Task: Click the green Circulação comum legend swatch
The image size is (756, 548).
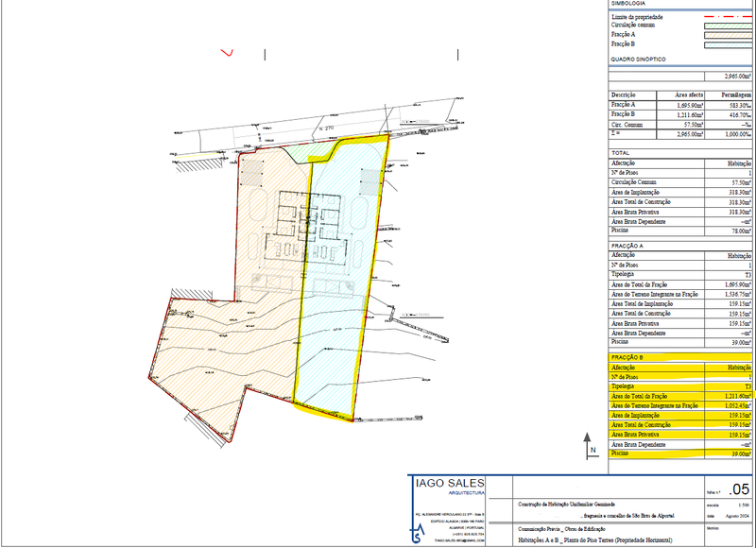Action: click(729, 26)
